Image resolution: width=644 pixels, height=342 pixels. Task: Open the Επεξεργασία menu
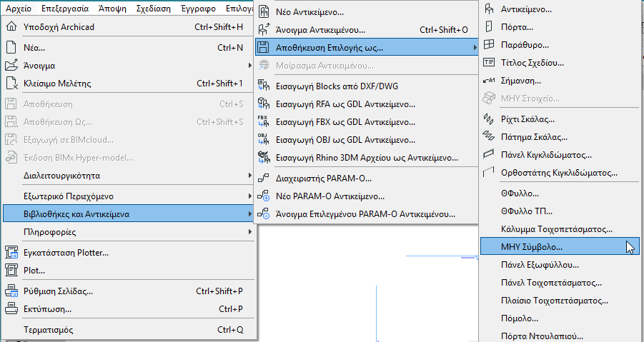click(65, 8)
